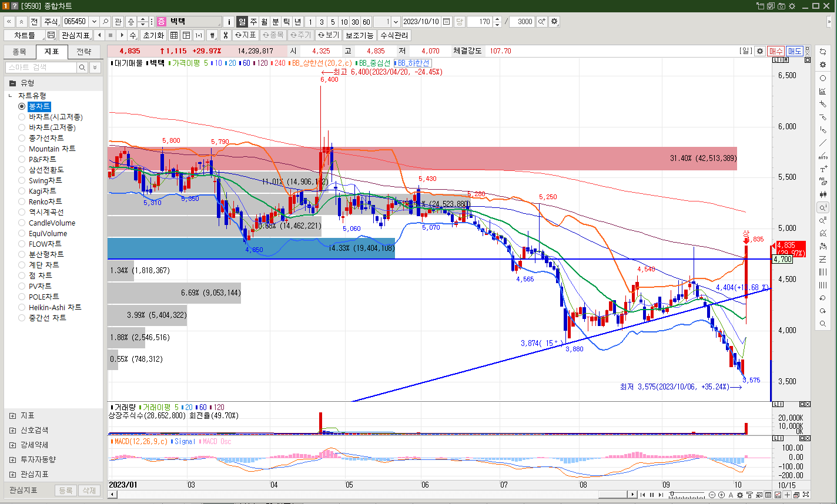
Task: Click the grid layout icon after 초기화
Action: click(174, 35)
